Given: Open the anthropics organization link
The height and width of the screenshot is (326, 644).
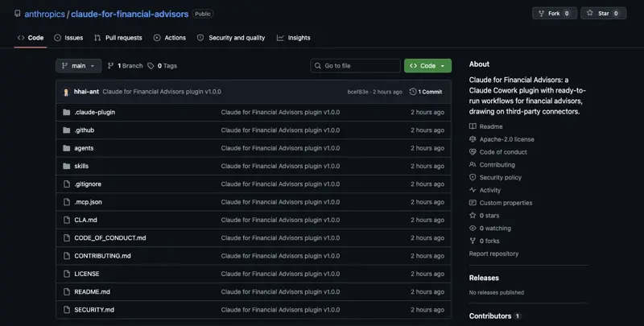Looking at the screenshot, I should coord(44,14).
